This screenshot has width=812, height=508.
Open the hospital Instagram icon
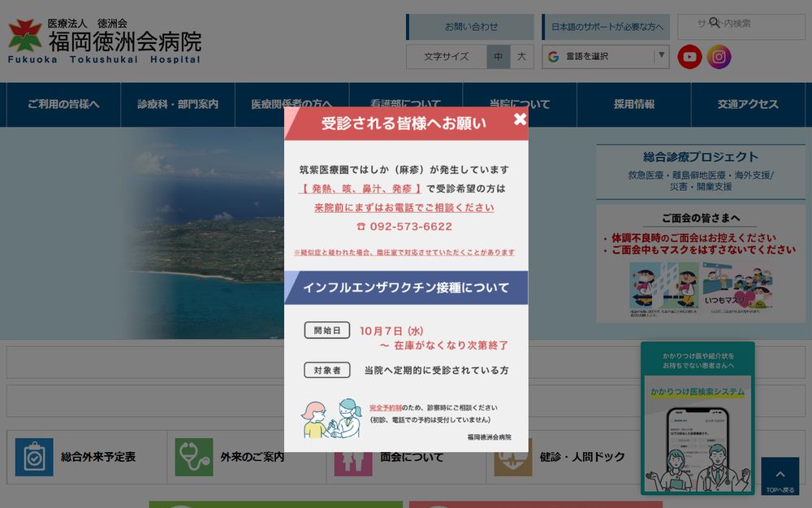(719, 57)
